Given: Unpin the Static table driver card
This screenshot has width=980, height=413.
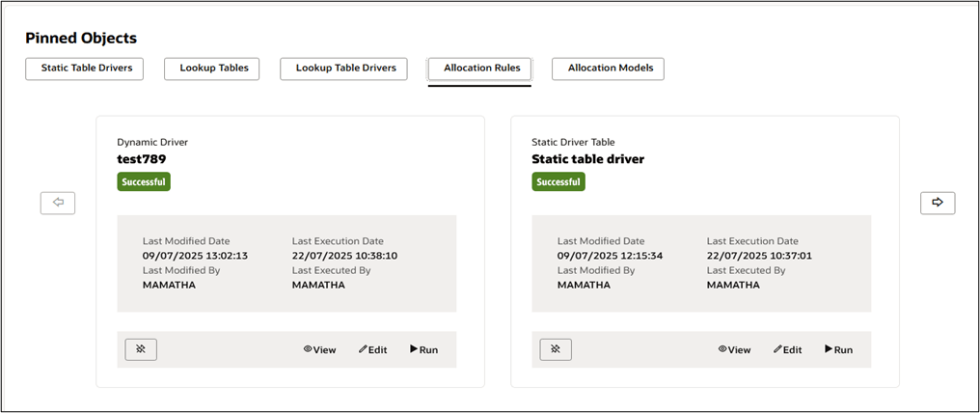Looking at the screenshot, I should coord(556,350).
